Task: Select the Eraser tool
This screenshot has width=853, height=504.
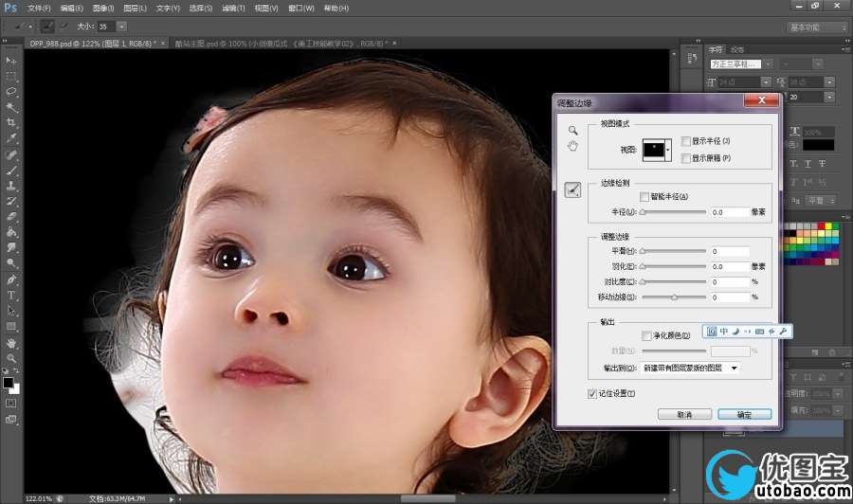Action: pyautogui.click(x=10, y=216)
